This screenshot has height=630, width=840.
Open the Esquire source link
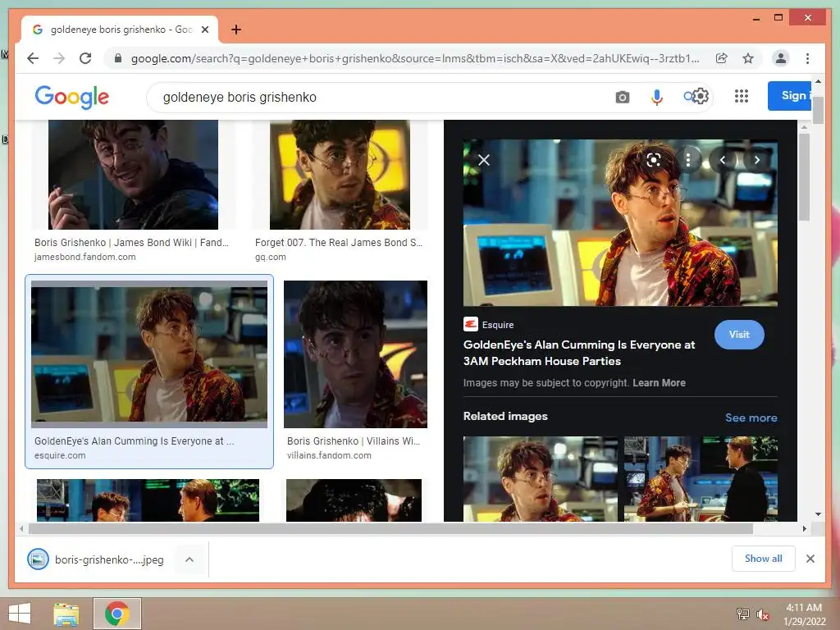(489, 325)
